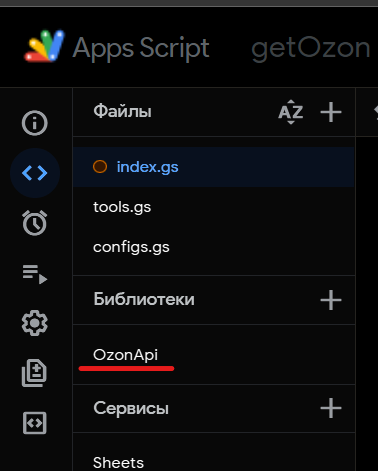Click the Файлы section header

122,111
